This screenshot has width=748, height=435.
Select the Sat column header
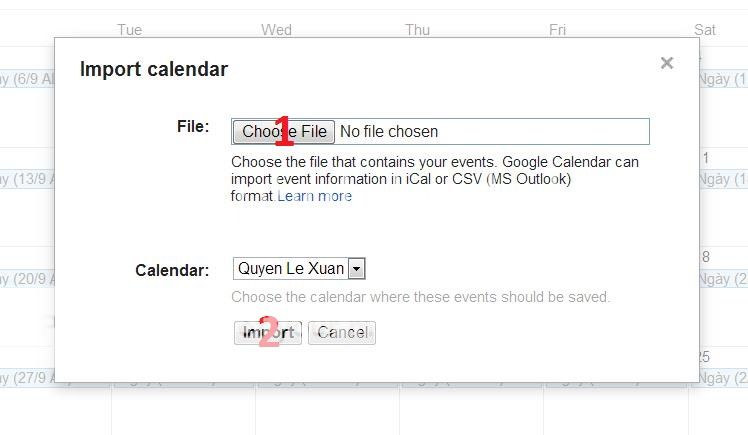(705, 30)
